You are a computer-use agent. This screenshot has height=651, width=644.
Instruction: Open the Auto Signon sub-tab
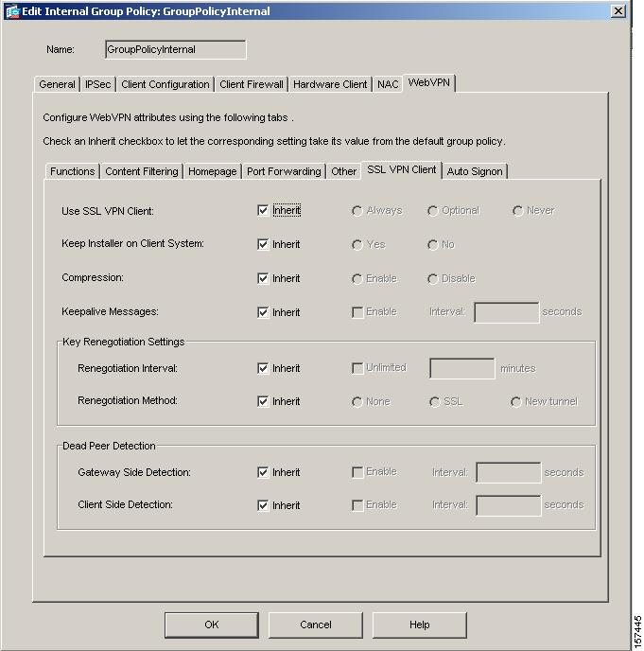475,171
